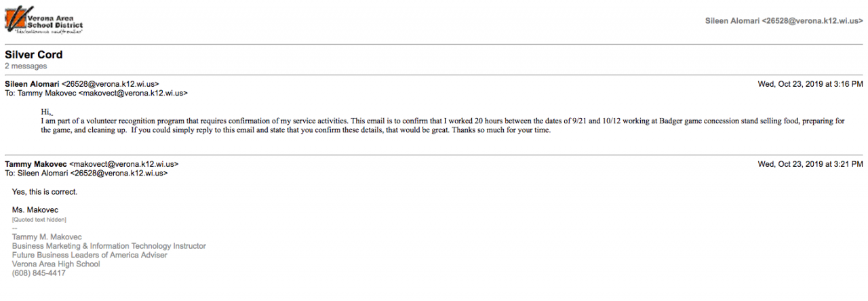Click the "Silver Cord" subject heading
Screen dimensions: 868x301
(34, 55)
